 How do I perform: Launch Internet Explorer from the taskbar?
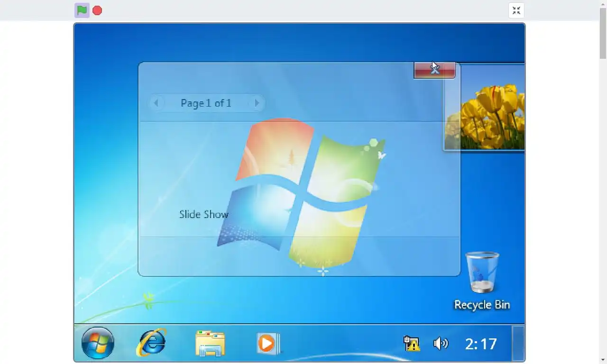[151, 343]
